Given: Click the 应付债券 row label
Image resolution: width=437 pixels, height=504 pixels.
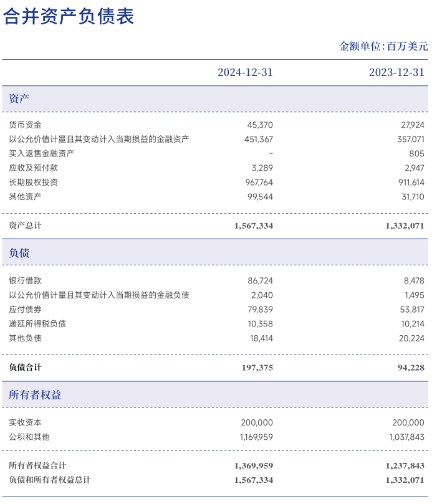Looking at the screenshot, I should coord(26,310).
